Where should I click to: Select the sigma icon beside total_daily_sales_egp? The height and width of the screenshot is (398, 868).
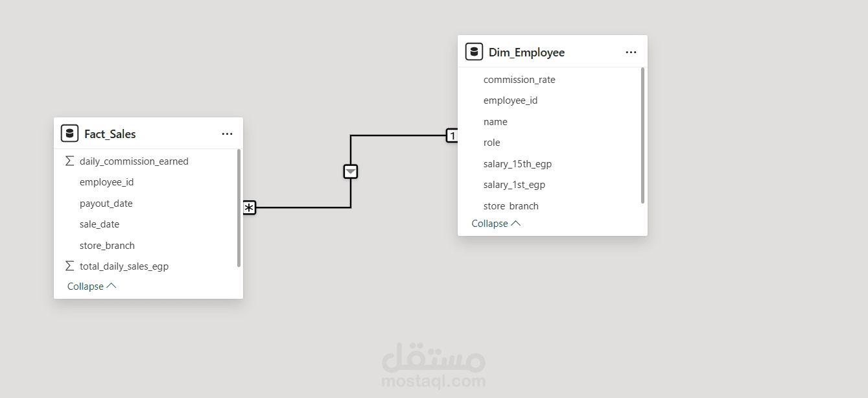(x=69, y=265)
